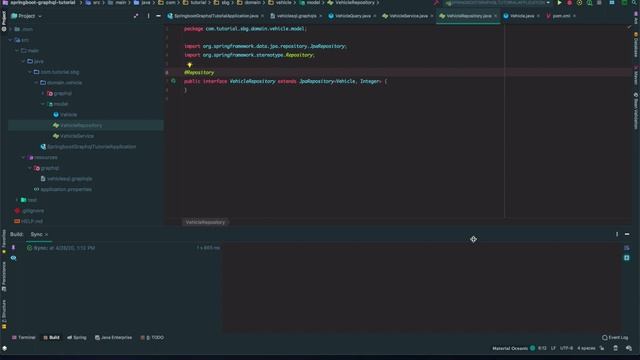This screenshot has height=360, width=640.
Task: Expand the graphql package under domain.vehicle
Action: (43, 93)
